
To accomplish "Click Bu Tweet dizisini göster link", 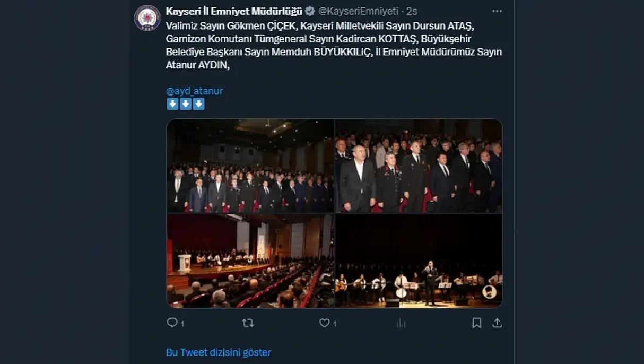I will (219, 352).
